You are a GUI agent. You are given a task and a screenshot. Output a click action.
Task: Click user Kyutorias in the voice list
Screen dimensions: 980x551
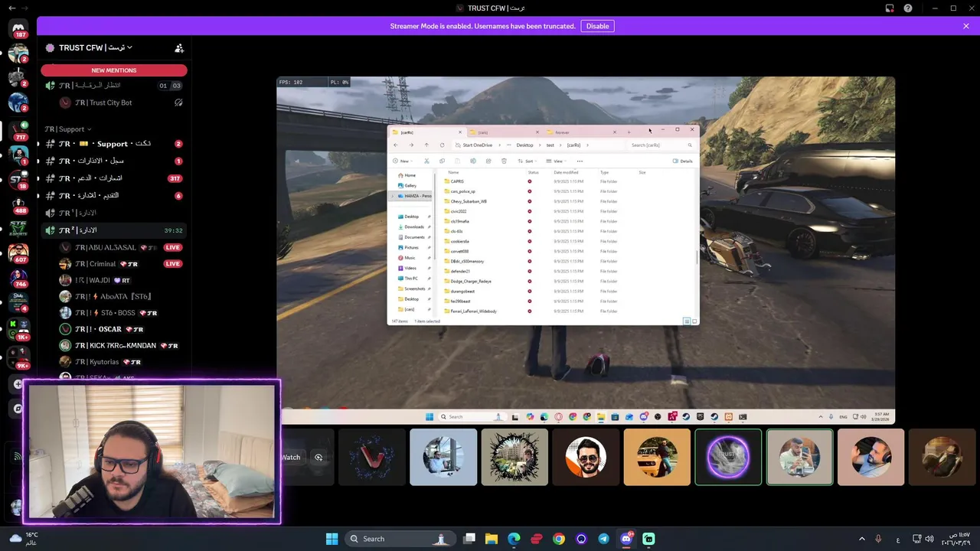click(100, 362)
